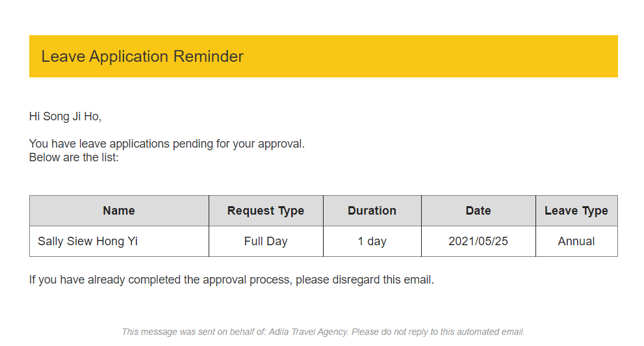Click the Annual leave type cell
Screen dimensions: 644x346
(576, 241)
